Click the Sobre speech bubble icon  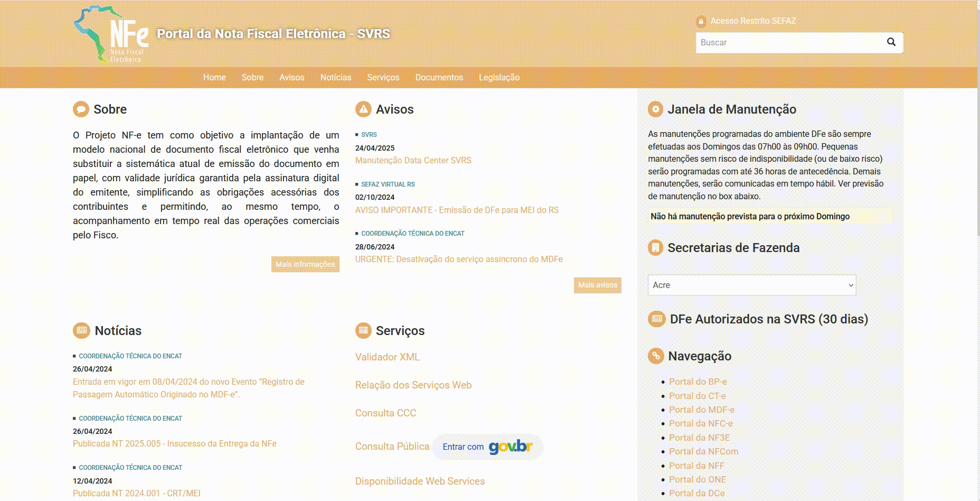[x=81, y=109]
